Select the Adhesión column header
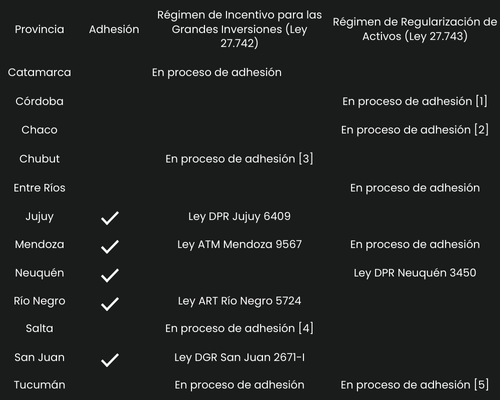500x400 pixels. tap(114, 29)
